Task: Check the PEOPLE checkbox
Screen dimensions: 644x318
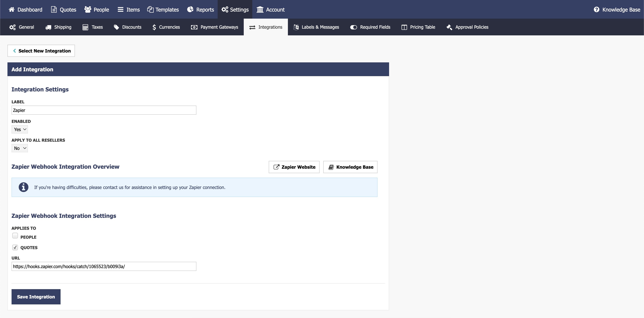Action: coord(15,236)
